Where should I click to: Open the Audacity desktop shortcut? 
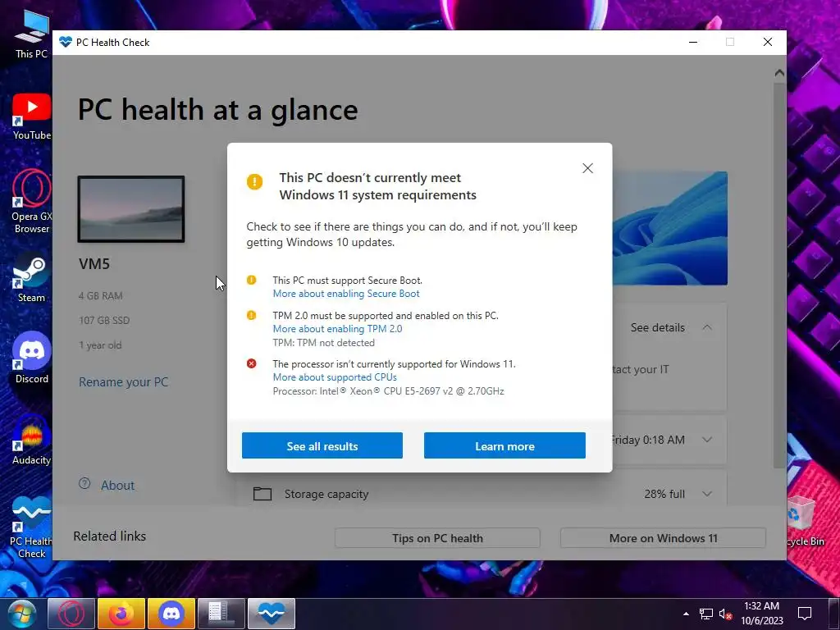click(32, 440)
